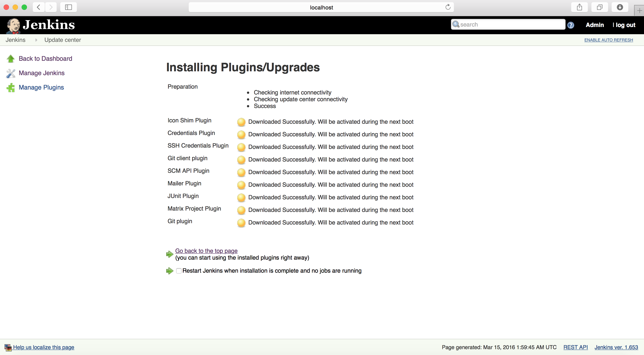Click 'SSH Credentials Plugin' name text

pos(198,146)
